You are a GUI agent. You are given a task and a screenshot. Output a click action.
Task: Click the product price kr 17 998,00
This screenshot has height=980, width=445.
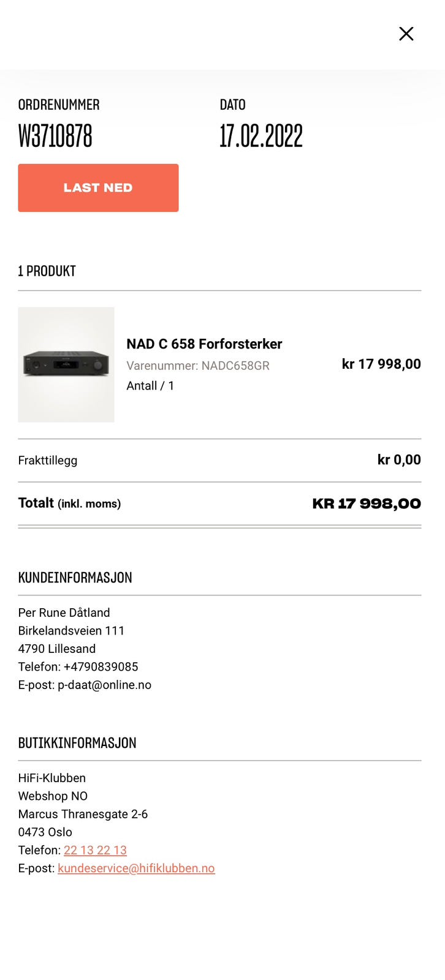381,364
